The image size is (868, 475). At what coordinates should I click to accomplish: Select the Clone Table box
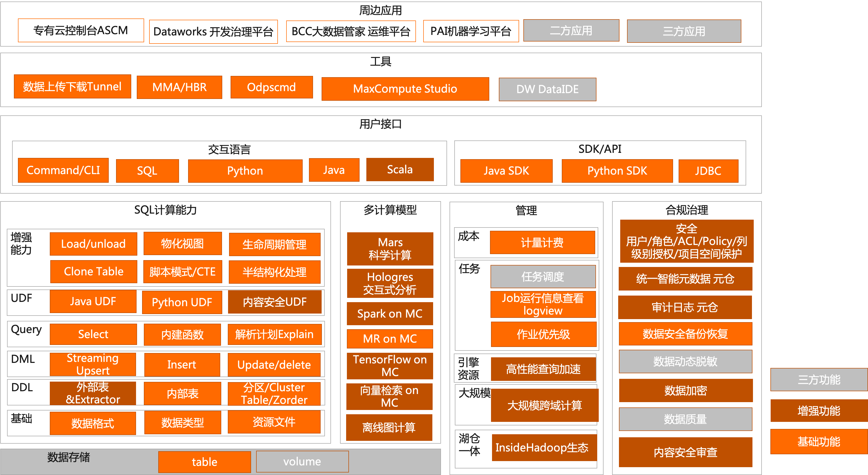pos(94,272)
